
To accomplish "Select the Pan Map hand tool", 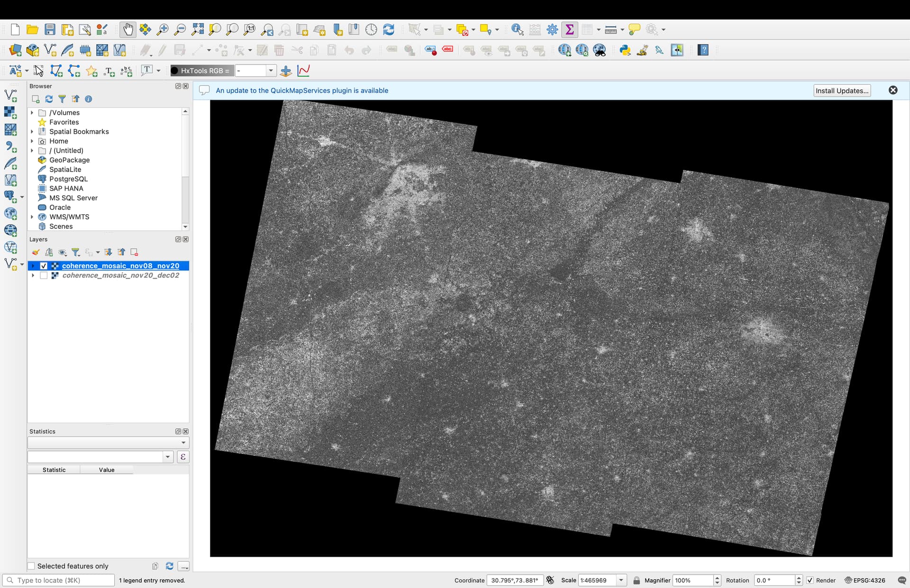I will coord(127,29).
